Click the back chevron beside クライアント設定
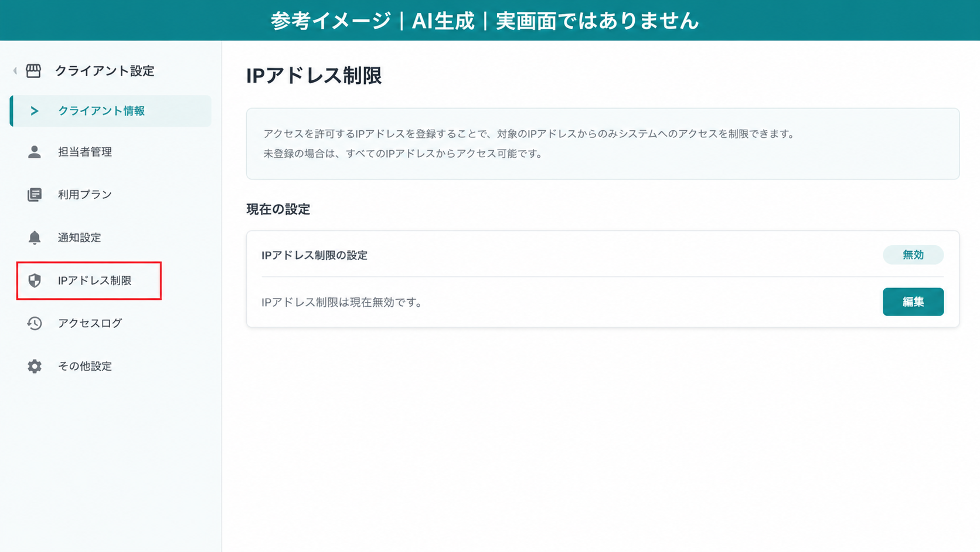 [15, 71]
